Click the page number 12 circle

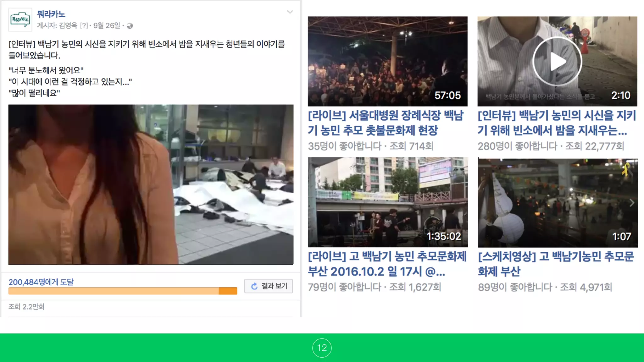[x=322, y=348]
